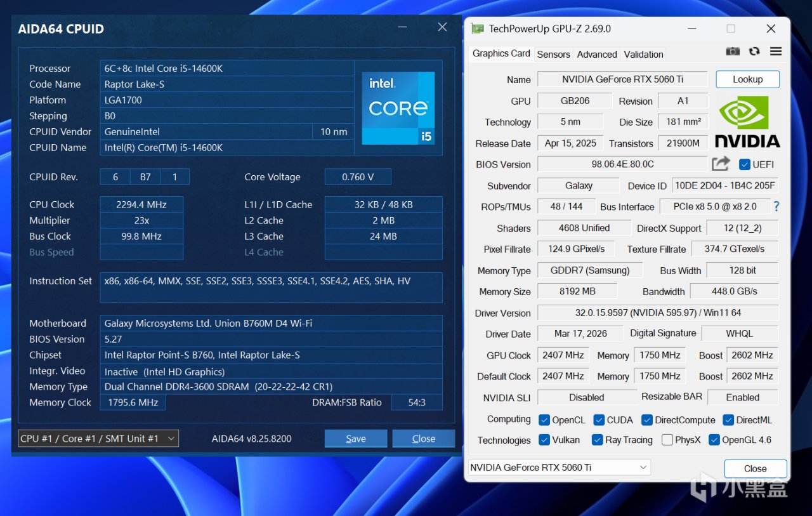Image resolution: width=812 pixels, height=516 pixels.
Task: Click the Lookup button
Action: point(747,79)
